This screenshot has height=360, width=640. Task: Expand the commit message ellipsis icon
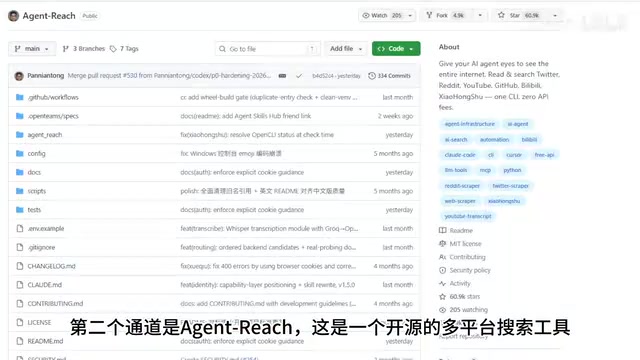282,76
